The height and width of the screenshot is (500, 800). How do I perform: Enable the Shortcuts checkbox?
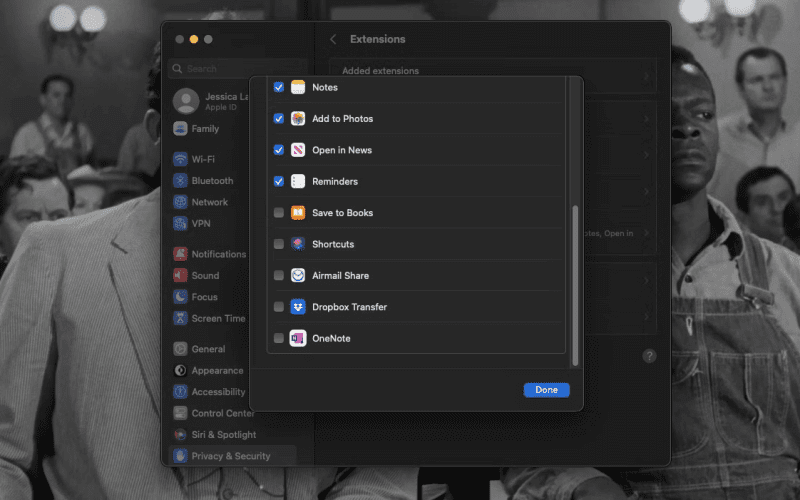pos(279,244)
